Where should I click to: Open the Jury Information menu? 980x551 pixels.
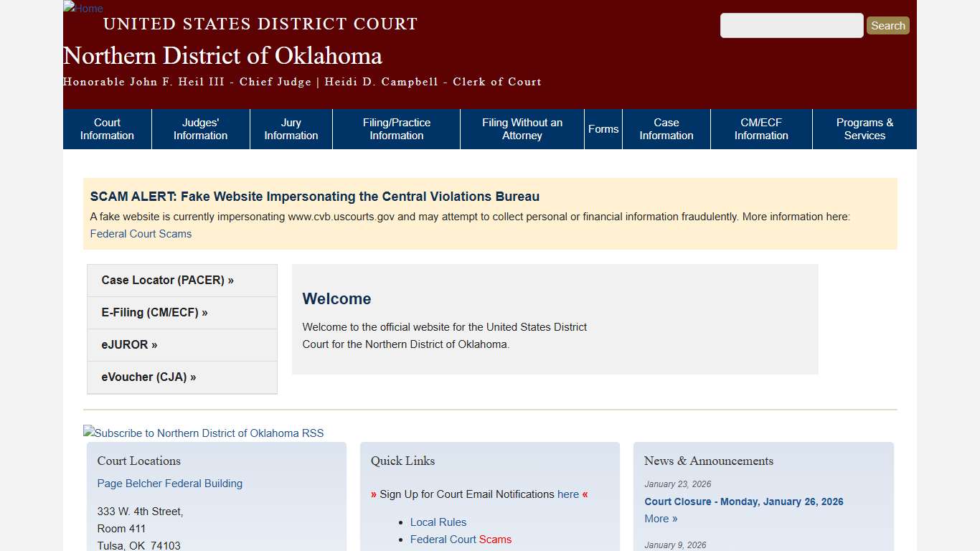point(291,128)
